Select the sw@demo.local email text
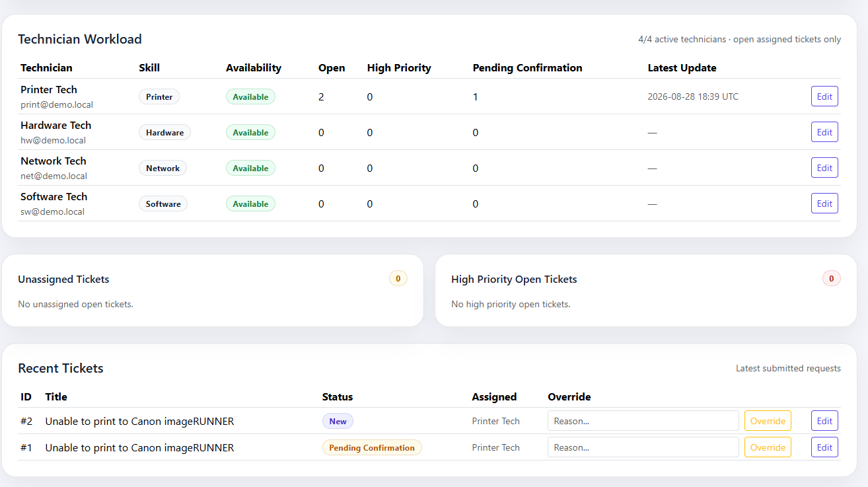 pos(53,211)
